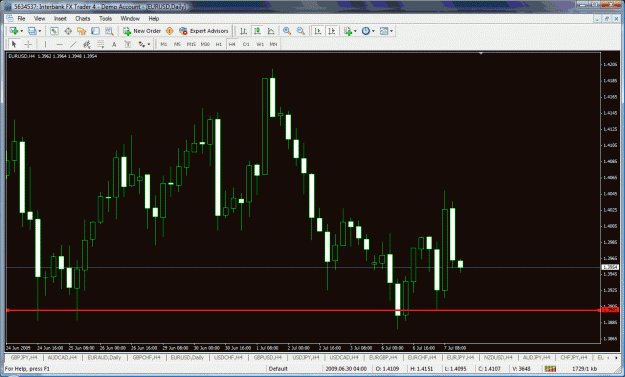This screenshot has height=377, width=625.
Task: Toggle the Market Watch window
Action: pyautogui.click(x=54, y=31)
